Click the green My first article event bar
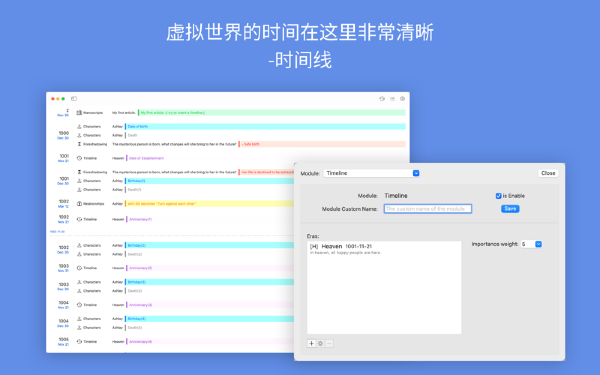 pos(272,112)
